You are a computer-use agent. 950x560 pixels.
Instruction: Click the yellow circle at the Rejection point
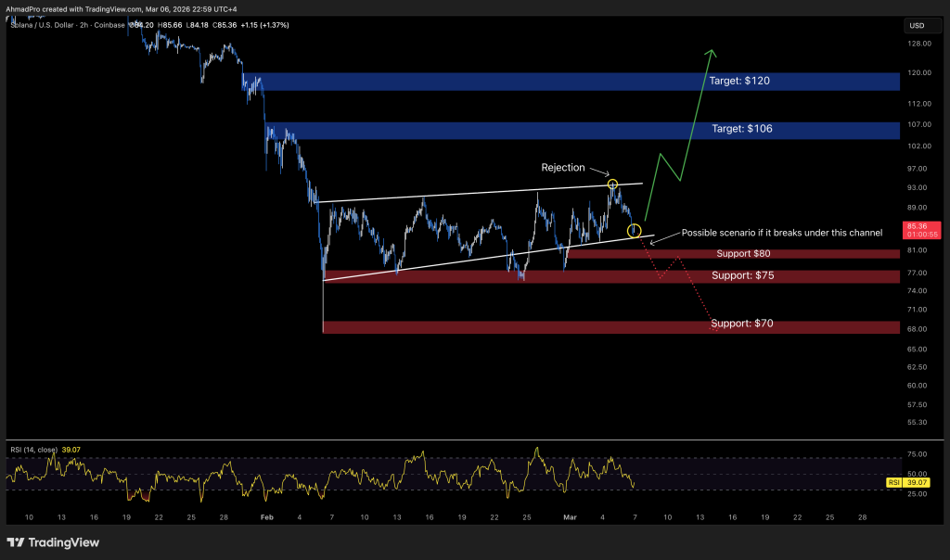(x=613, y=185)
